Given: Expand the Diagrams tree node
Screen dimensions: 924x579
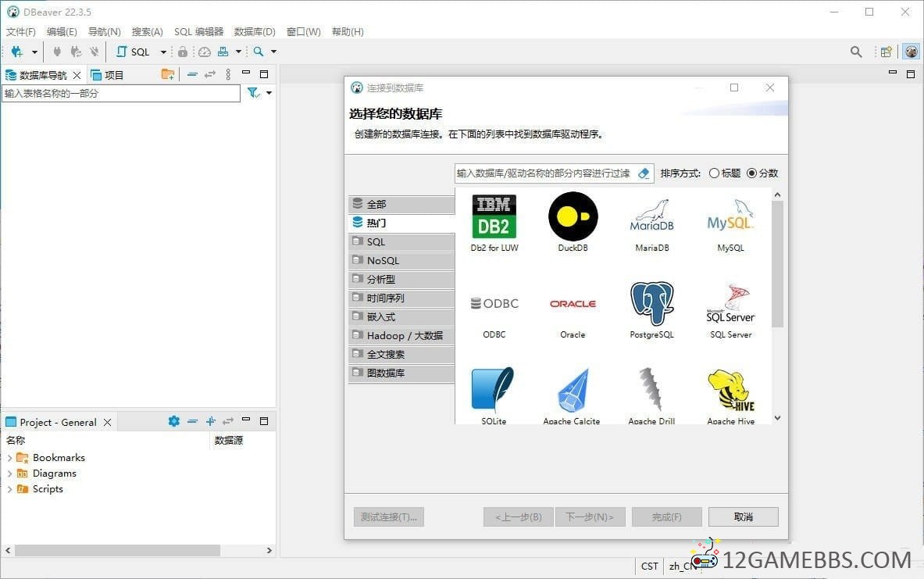Looking at the screenshot, I should pyautogui.click(x=9, y=474).
